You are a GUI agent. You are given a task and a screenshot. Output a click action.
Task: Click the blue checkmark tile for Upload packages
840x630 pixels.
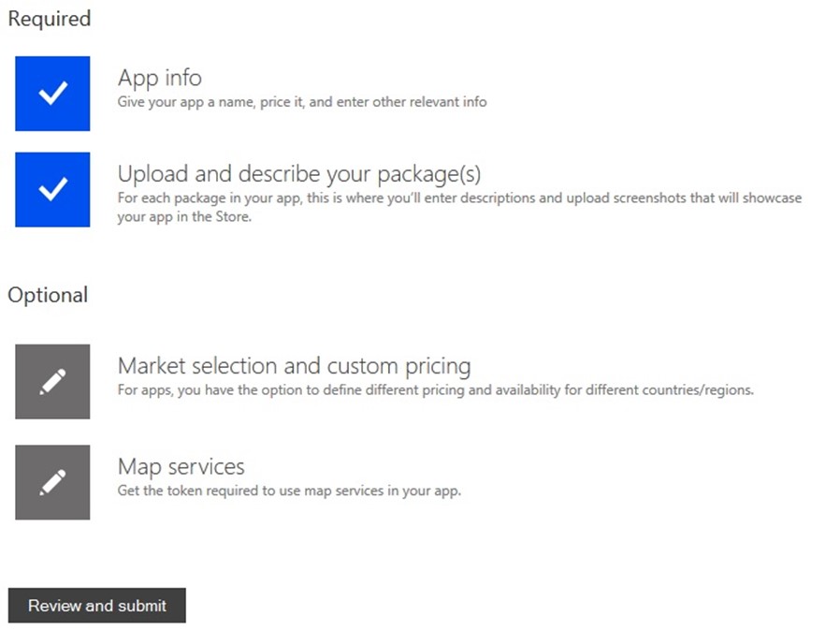52,189
